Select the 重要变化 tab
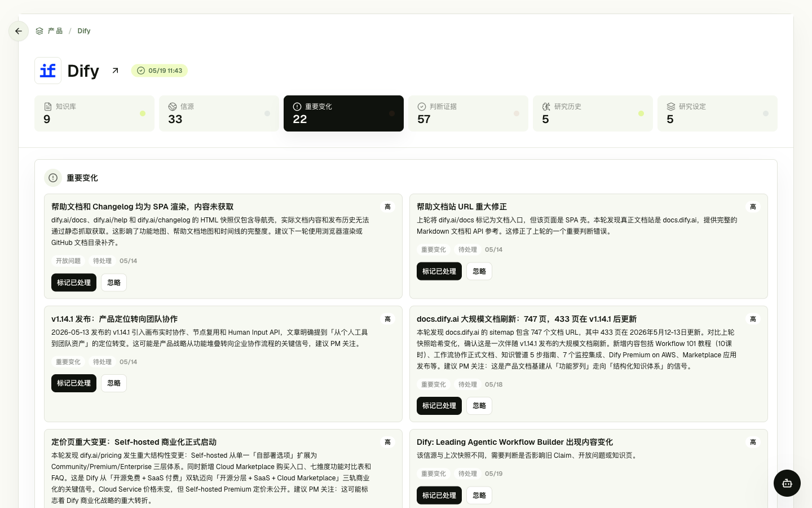 343,113
